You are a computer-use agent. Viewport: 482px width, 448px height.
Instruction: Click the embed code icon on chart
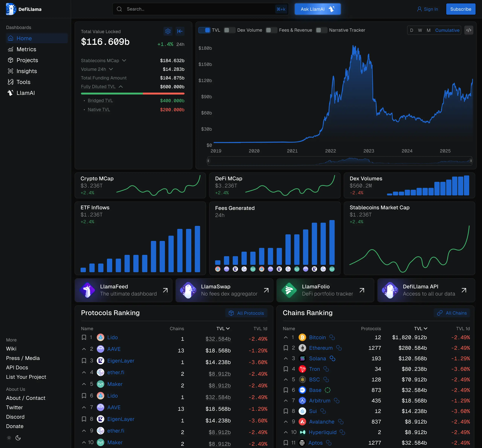pyautogui.click(x=469, y=30)
